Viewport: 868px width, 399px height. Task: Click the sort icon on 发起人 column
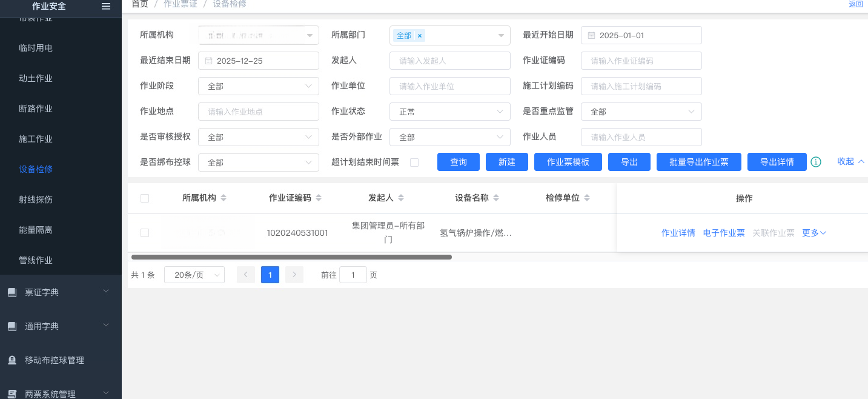401,198
